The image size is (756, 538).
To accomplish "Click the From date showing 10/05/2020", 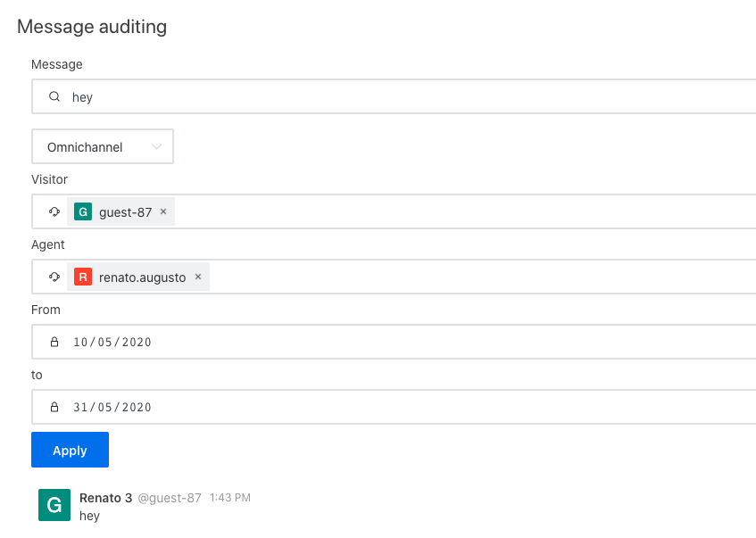I will [x=113, y=342].
